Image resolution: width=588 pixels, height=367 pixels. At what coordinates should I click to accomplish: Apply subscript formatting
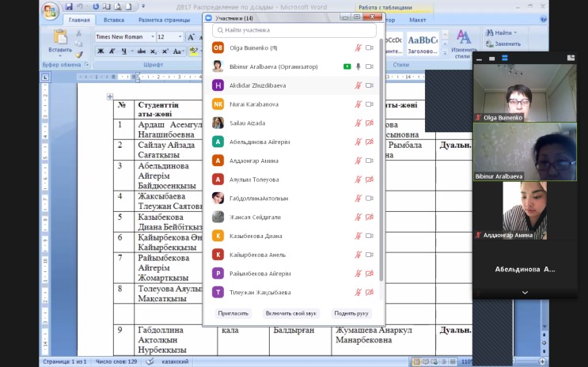pos(154,51)
